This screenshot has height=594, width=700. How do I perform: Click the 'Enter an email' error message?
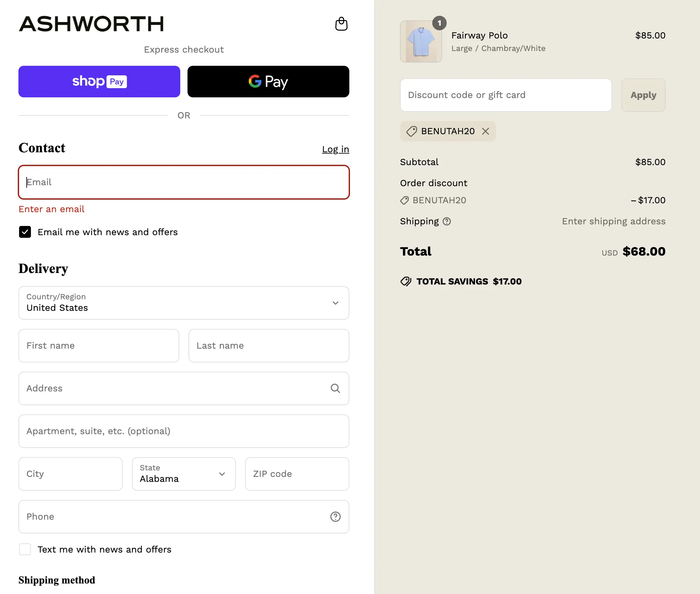point(52,209)
